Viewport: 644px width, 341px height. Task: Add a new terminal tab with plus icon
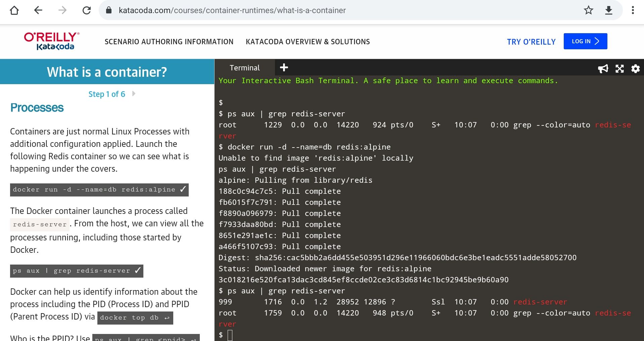284,67
